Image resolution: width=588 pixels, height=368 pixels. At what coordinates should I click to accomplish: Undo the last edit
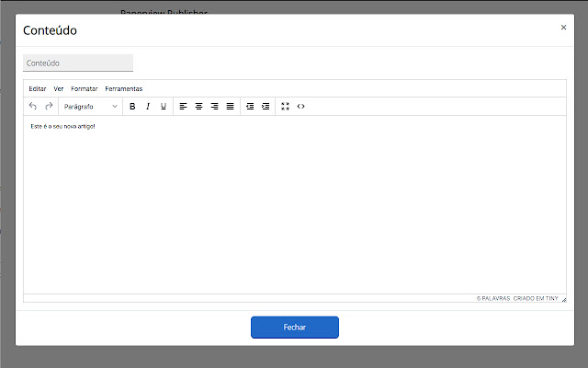point(33,107)
